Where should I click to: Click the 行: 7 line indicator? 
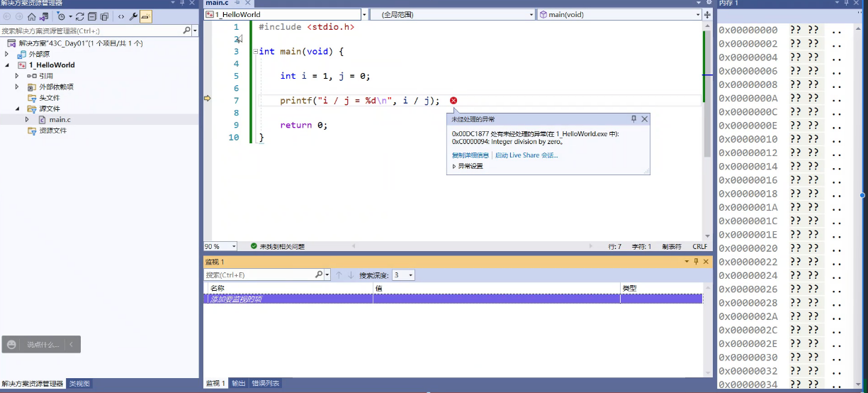[x=615, y=246]
